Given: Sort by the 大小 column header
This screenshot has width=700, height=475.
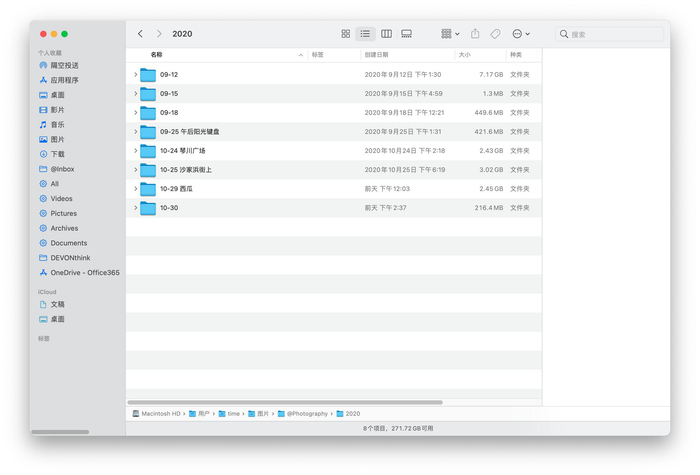Looking at the screenshot, I should [480, 55].
